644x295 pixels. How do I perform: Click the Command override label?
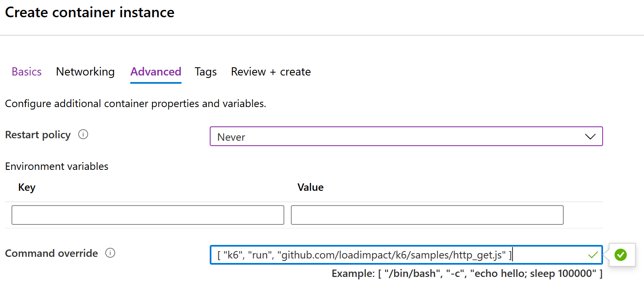point(51,253)
